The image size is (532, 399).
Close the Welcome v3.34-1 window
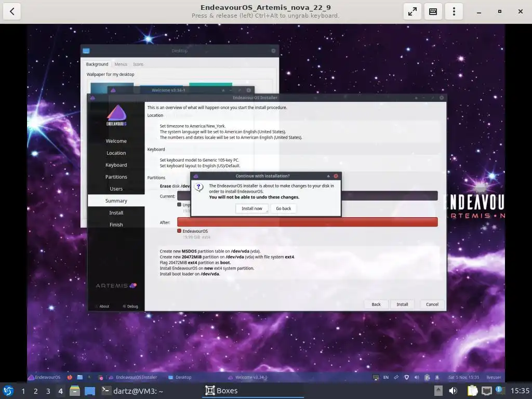coord(249,90)
